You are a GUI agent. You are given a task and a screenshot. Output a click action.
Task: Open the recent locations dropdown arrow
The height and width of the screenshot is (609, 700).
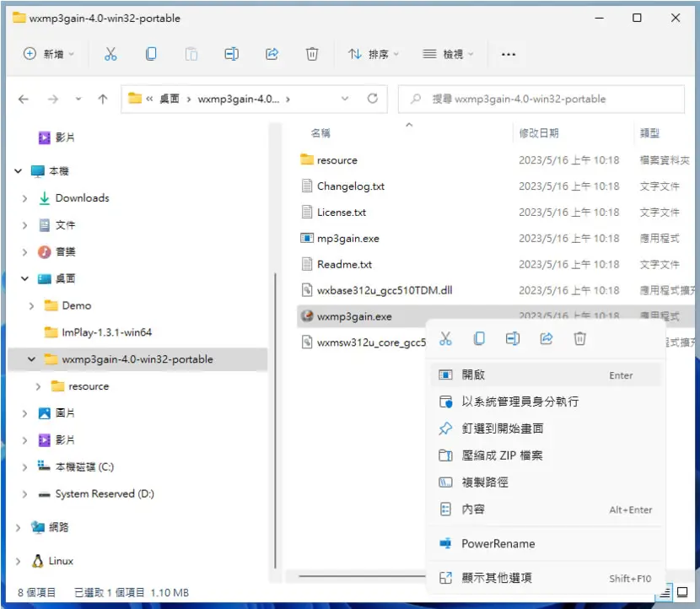(78, 99)
